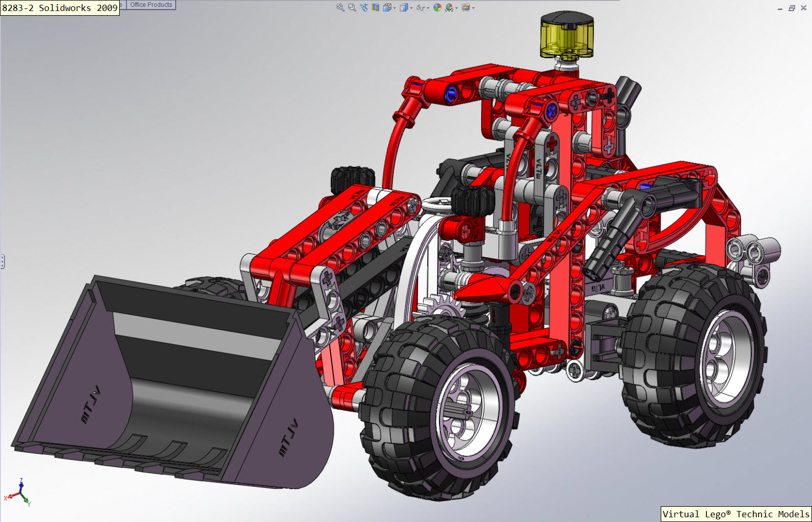Restore down the document window
Image resolution: width=812 pixels, height=522 pixels.
click(792, 8)
